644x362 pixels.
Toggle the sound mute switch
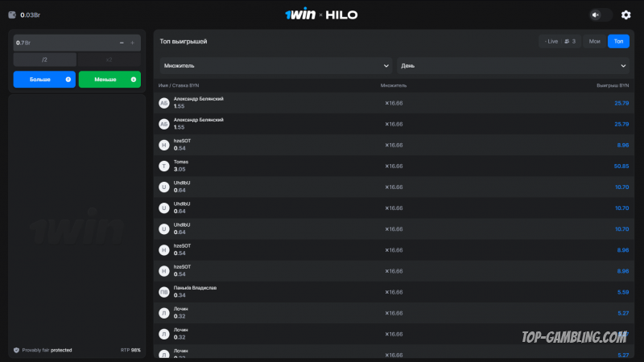click(x=601, y=14)
